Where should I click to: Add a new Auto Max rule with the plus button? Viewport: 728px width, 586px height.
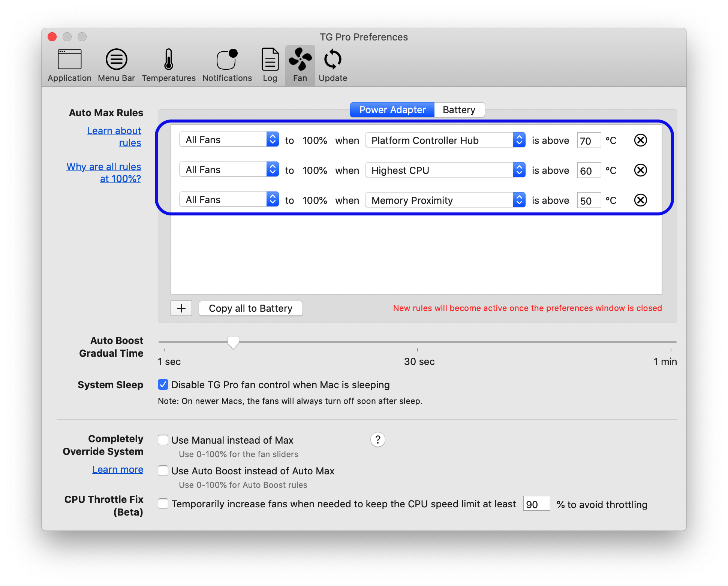[x=181, y=308]
